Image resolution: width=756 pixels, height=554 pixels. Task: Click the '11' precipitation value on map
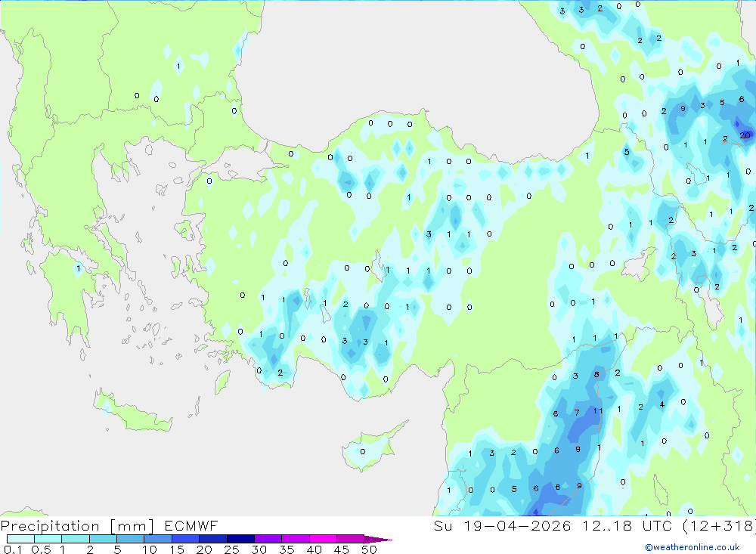coord(598,411)
